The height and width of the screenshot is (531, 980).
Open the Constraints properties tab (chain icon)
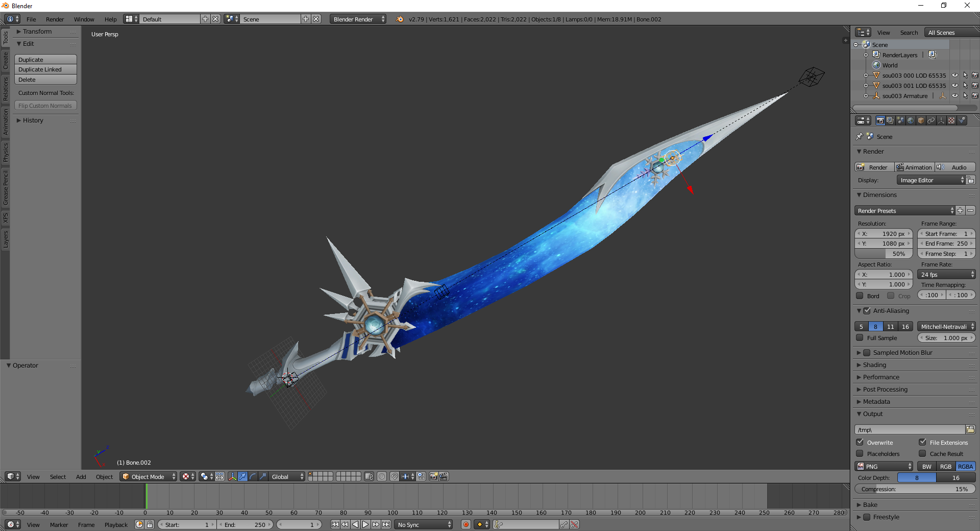click(x=931, y=120)
